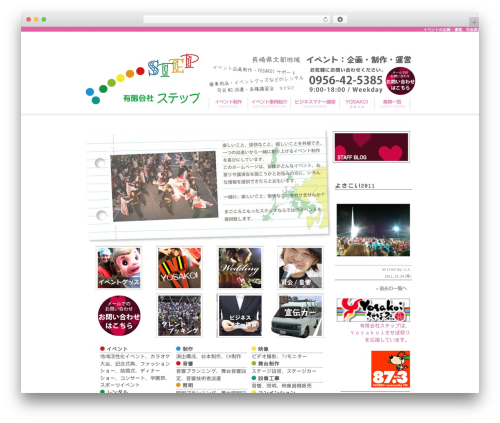
Task: Click the Yosakoi させぼ祭り logo banner
Action: pyautogui.click(x=373, y=310)
